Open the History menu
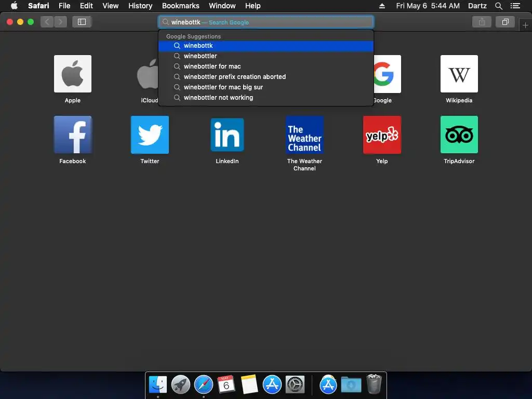532x399 pixels. point(140,6)
